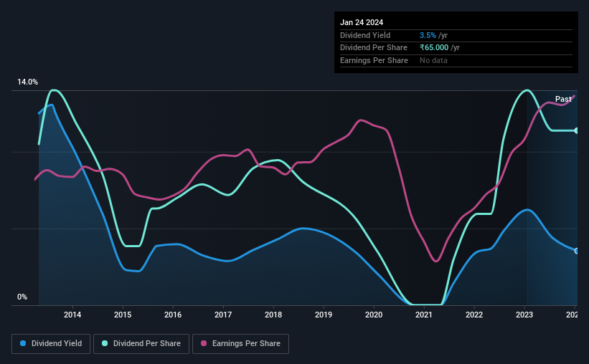Click the 2016 x-axis label
Viewport: 589px width, 364px height.
[173, 315]
